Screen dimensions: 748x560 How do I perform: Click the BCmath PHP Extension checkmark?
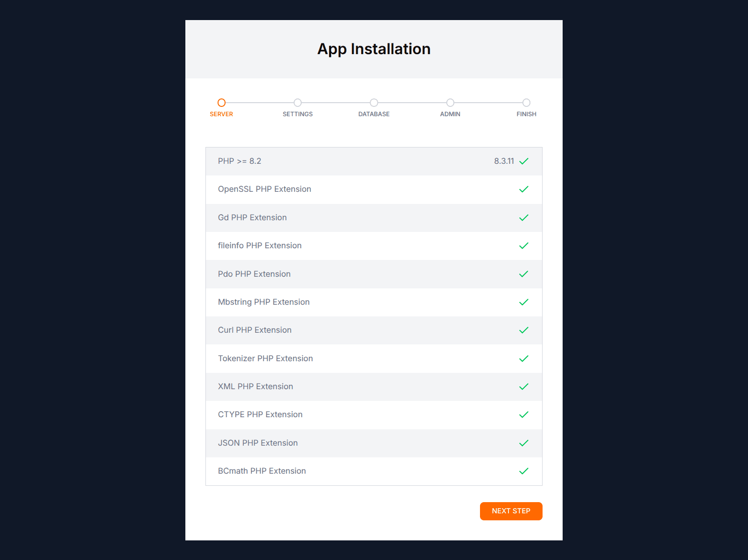[524, 471]
